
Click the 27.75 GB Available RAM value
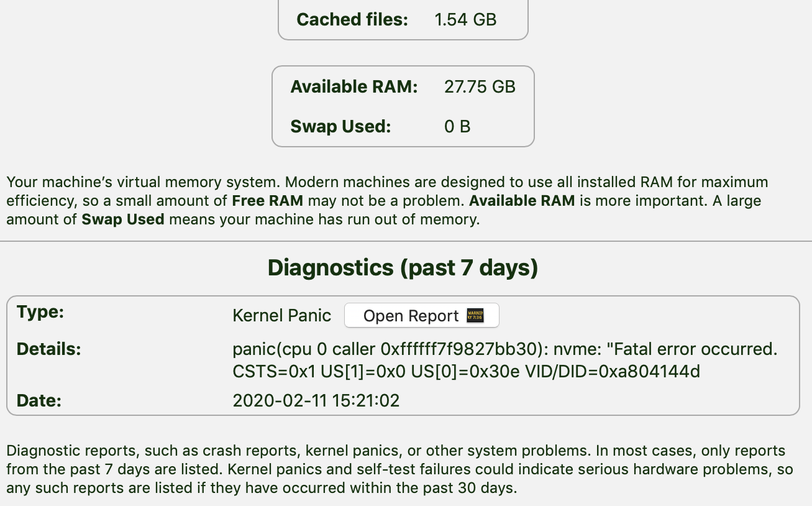click(480, 86)
